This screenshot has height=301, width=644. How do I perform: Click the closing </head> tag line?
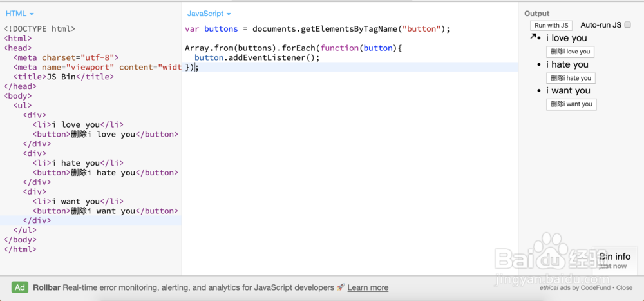20,86
